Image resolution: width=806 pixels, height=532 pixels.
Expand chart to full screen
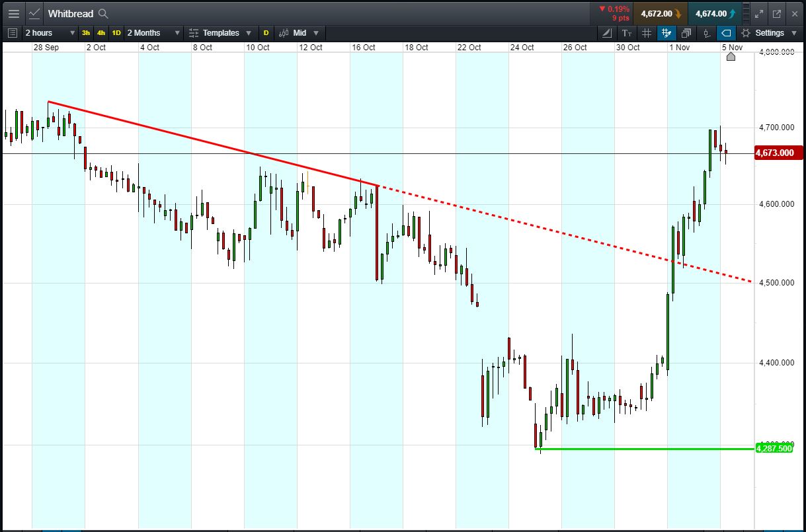pyautogui.click(x=759, y=13)
